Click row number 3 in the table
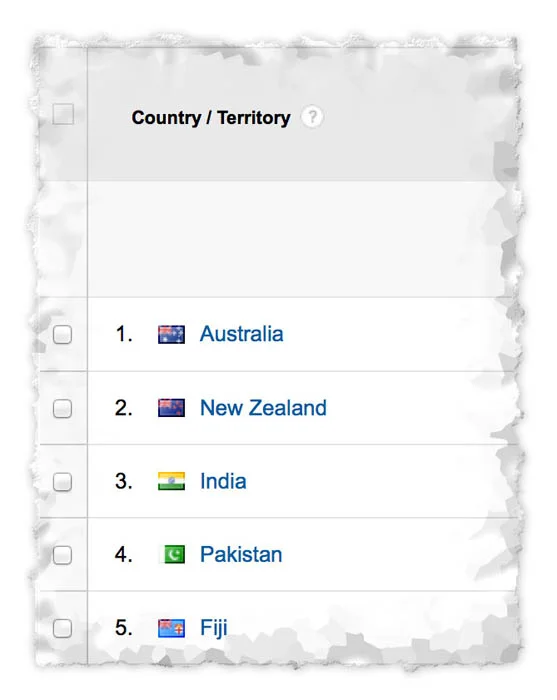Screen dimensions: 557x700 [x=124, y=481]
